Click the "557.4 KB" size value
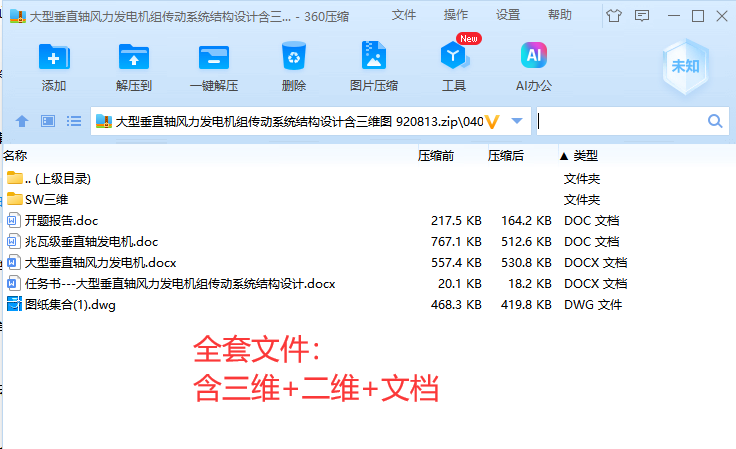Viewport: 736px width, 449px height. coord(456,263)
